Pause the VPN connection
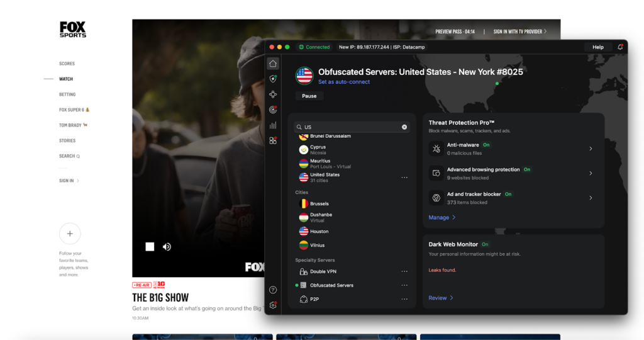644x340 pixels. (309, 96)
